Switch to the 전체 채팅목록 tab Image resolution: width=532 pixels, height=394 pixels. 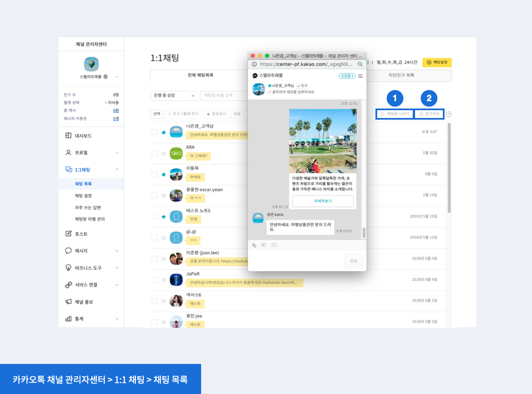click(x=200, y=75)
